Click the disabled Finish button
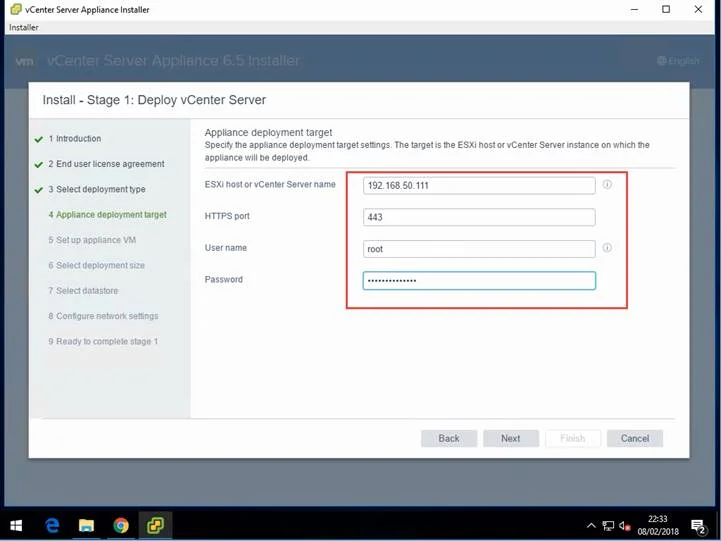 [573, 438]
